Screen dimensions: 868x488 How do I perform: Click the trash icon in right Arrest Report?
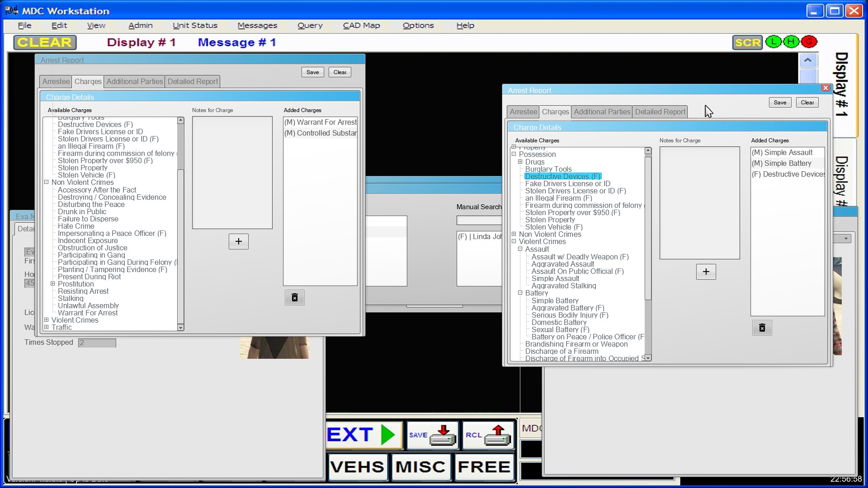click(x=762, y=328)
